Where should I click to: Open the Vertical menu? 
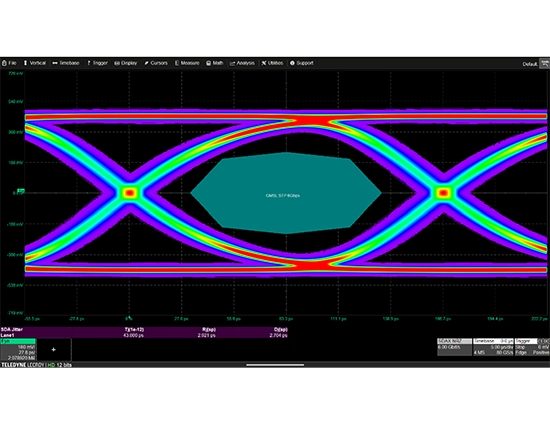(34, 63)
